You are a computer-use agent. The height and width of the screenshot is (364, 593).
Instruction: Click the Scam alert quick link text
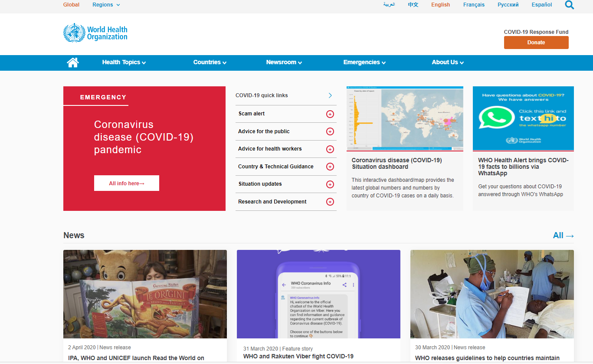(252, 114)
